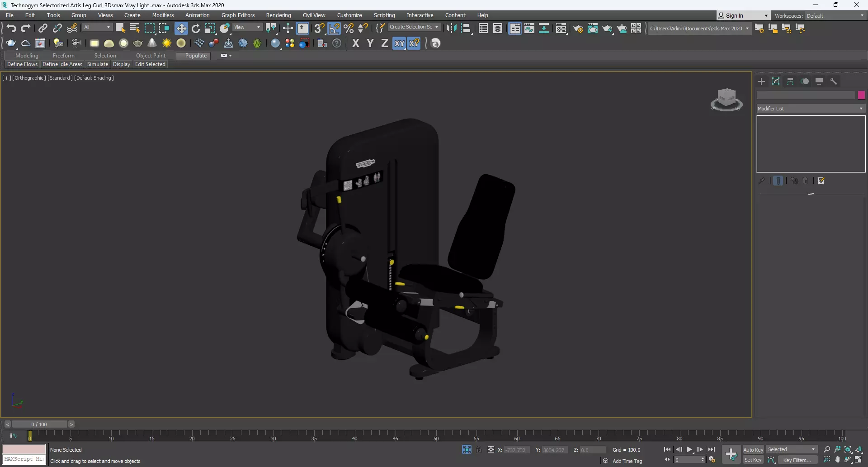Open the Scripting menu

point(384,15)
